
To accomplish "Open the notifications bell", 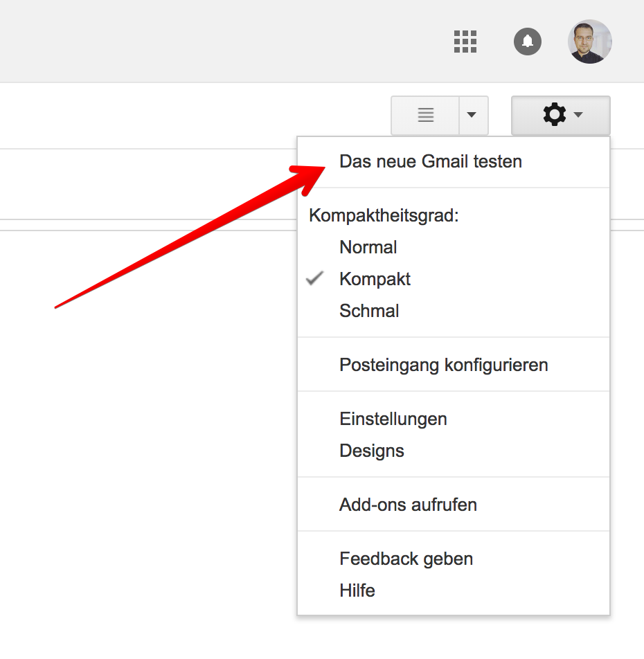I will tap(528, 42).
